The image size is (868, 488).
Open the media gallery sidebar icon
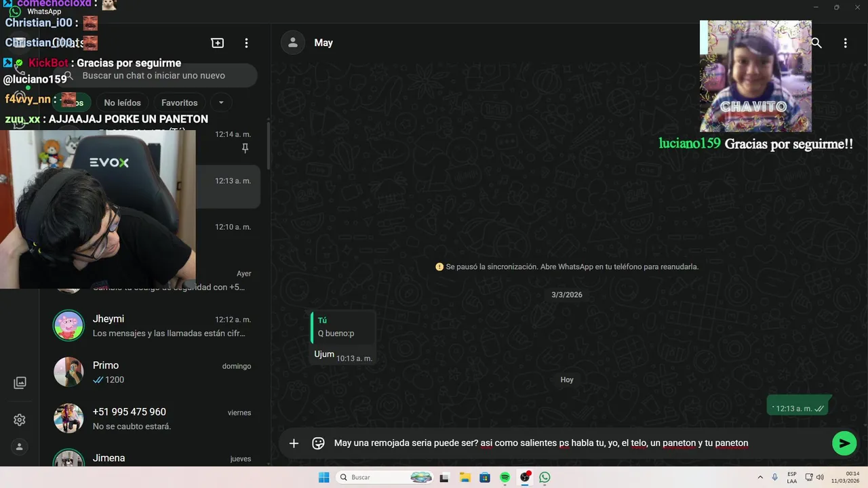point(20,383)
